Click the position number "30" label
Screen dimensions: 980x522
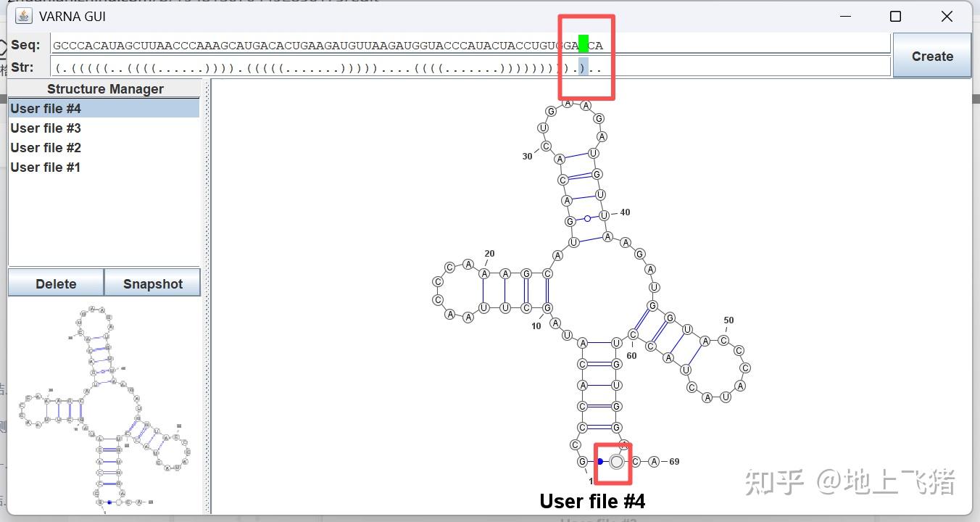(527, 157)
